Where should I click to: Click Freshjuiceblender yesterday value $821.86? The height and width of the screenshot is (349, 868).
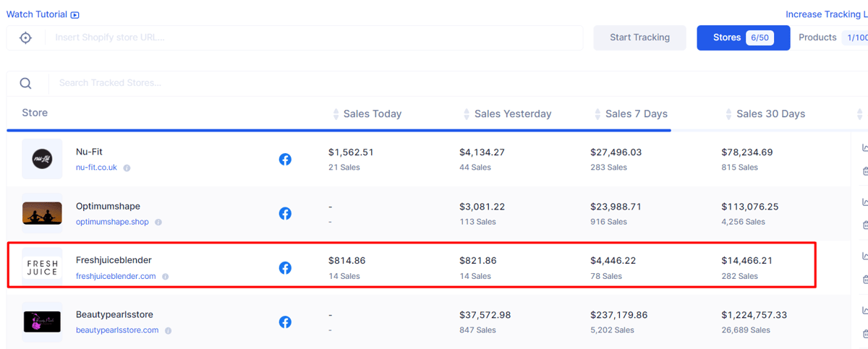[478, 260]
